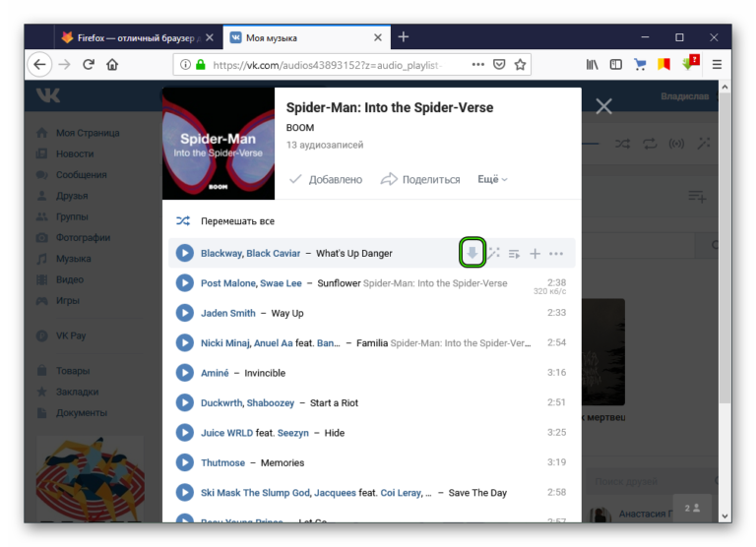The image size is (756, 547).
Task: Open Firefox Library
Action: coord(592,65)
